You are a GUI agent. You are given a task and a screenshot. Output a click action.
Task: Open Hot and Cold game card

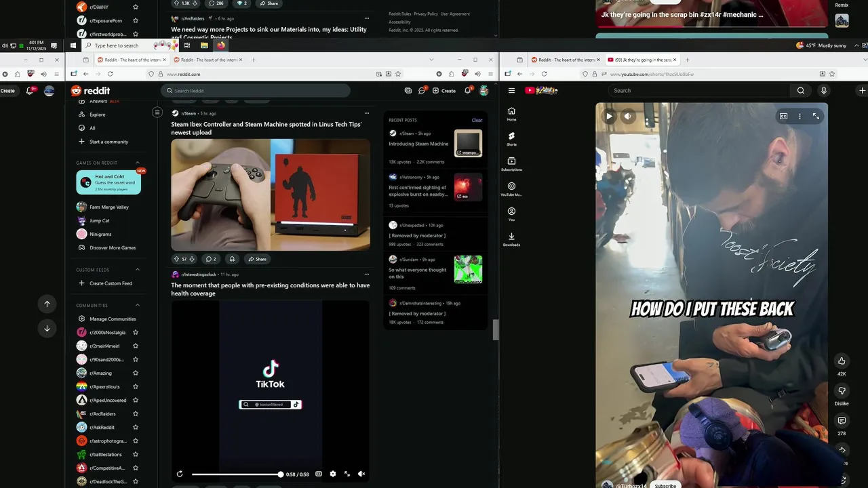click(x=108, y=182)
